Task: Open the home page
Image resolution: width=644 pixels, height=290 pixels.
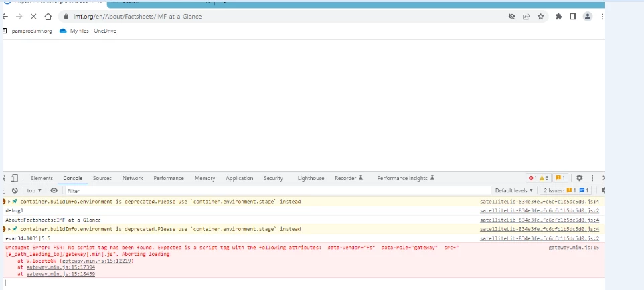Action: point(48,17)
